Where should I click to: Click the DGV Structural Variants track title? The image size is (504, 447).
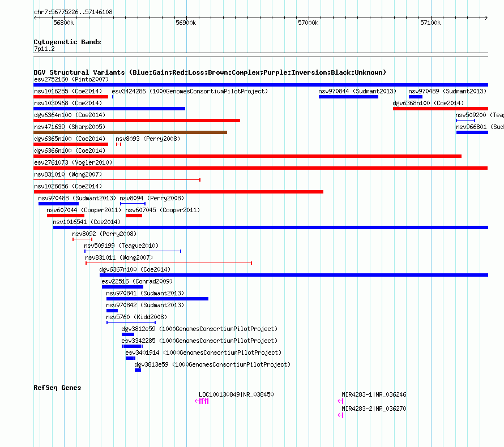click(x=210, y=72)
